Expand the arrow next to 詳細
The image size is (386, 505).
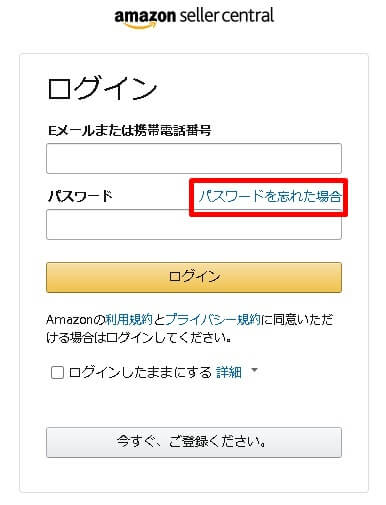254,370
